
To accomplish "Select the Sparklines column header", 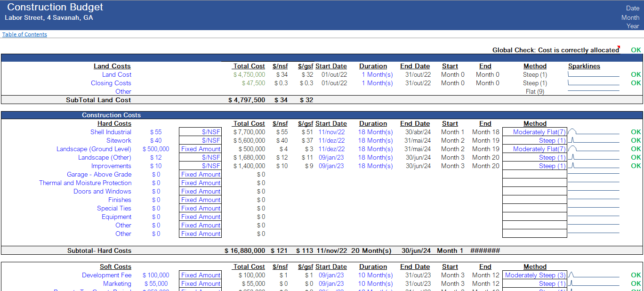I will coord(584,66).
